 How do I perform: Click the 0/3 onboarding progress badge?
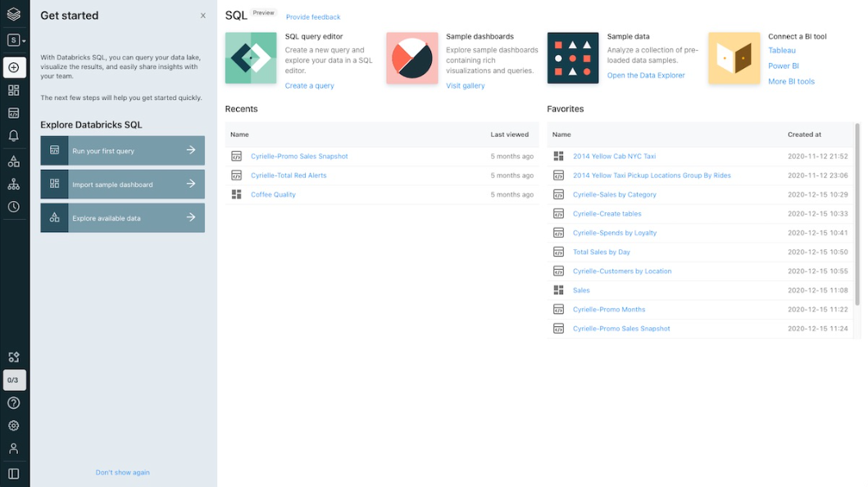point(15,380)
